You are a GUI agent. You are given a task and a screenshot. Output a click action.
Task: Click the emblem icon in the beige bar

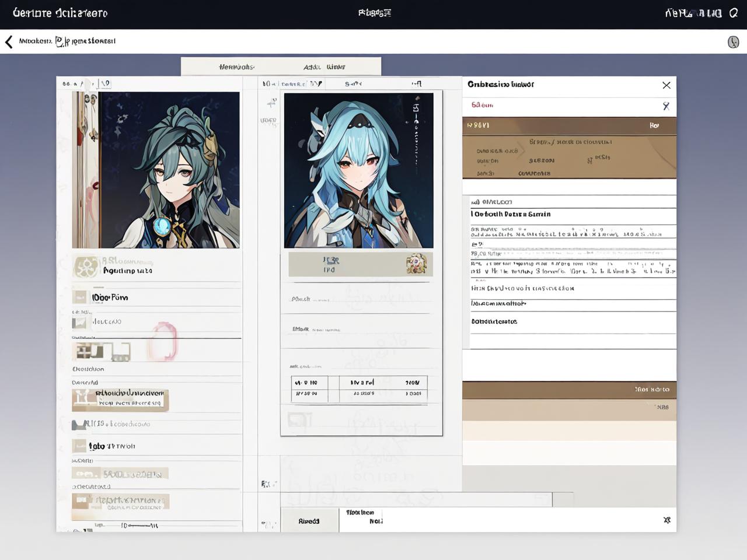point(416,264)
